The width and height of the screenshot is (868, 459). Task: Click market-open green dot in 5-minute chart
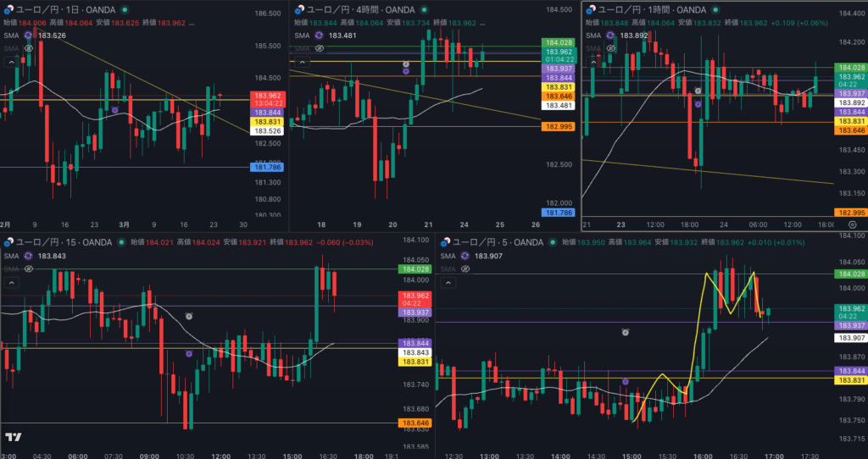554,243
